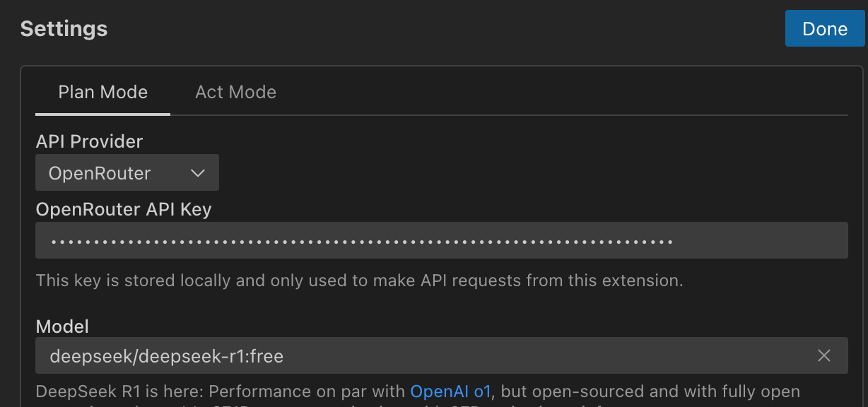
Task: Click the underline beneath Plan Mode tab
Action: [x=102, y=114]
